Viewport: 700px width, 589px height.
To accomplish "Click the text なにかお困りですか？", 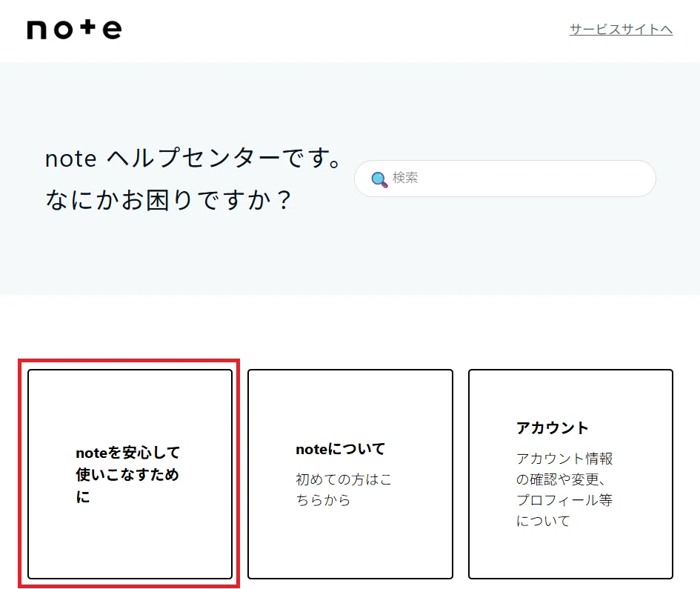I will pos(168,199).
